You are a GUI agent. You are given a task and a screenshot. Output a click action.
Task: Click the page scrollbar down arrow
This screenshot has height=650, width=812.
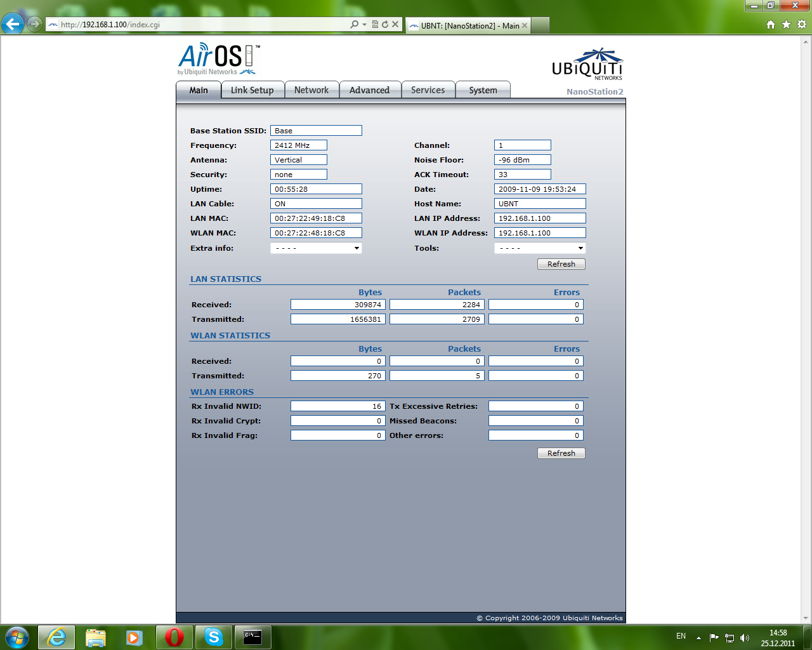point(806,619)
